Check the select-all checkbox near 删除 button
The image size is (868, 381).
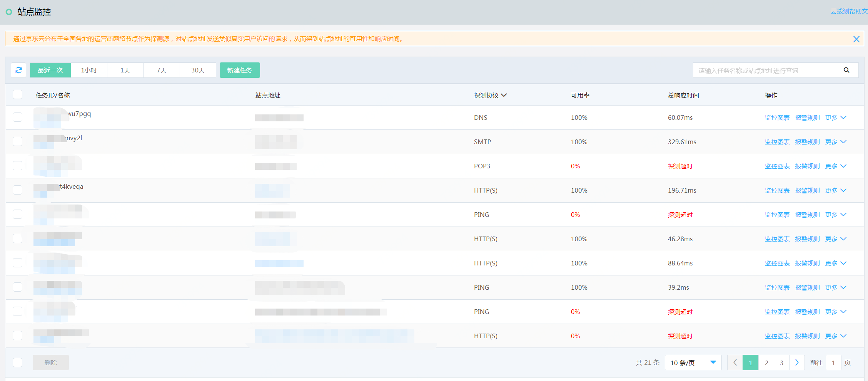click(x=17, y=363)
